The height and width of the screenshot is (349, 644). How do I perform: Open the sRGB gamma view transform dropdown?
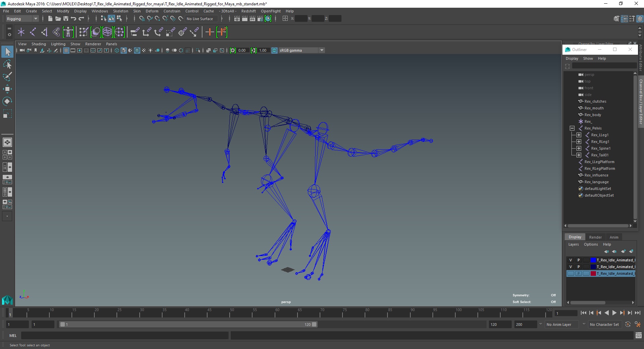tap(302, 50)
